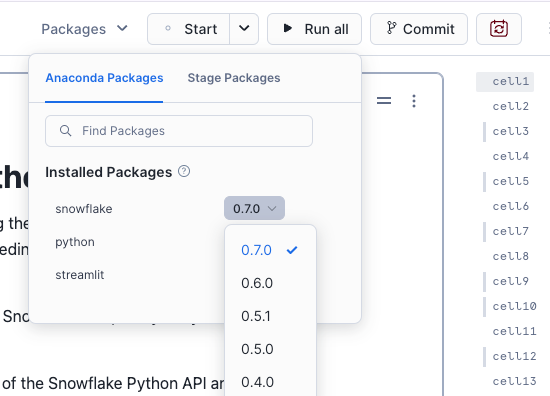Viewport: 550px width, 396px height.
Task: Jump to cell3 in outline
Action: point(510,131)
